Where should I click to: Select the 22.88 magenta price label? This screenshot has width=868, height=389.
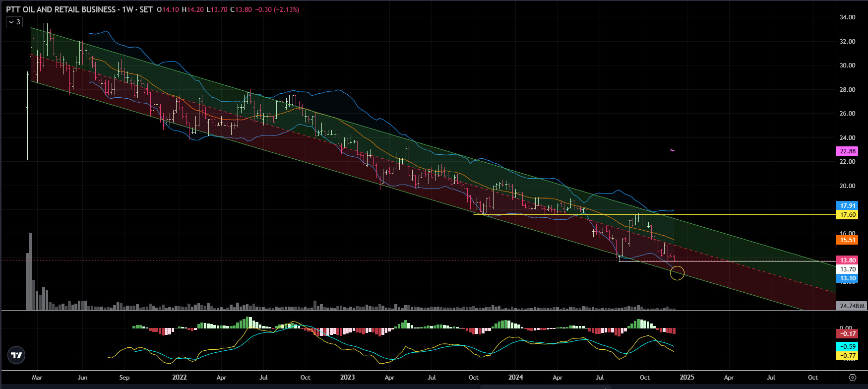click(x=847, y=151)
